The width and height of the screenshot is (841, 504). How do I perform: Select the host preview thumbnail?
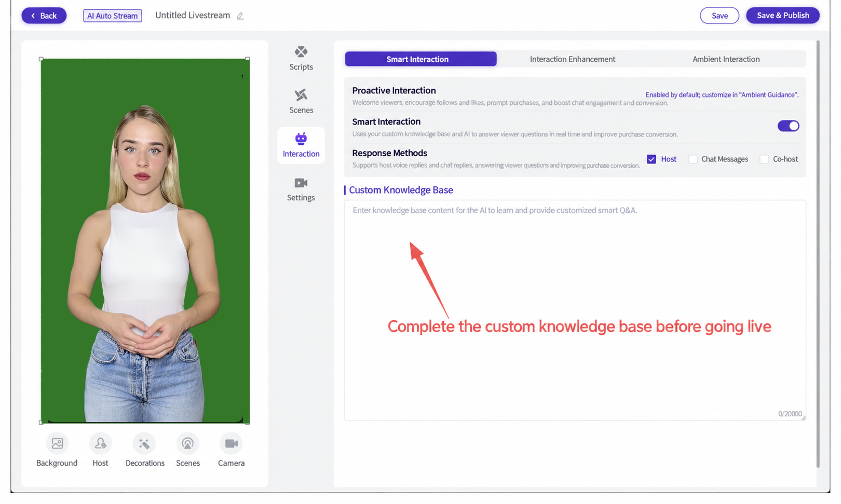pyautogui.click(x=145, y=241)
